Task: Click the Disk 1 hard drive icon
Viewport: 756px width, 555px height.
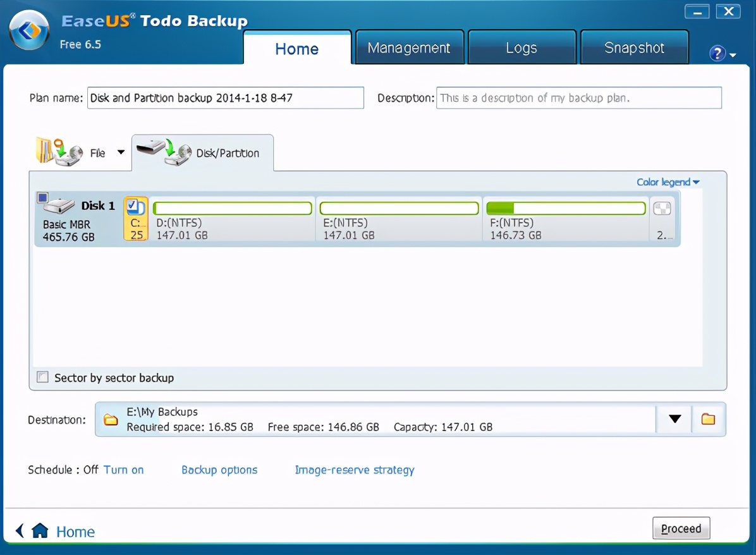Action: tap(60, 206)
